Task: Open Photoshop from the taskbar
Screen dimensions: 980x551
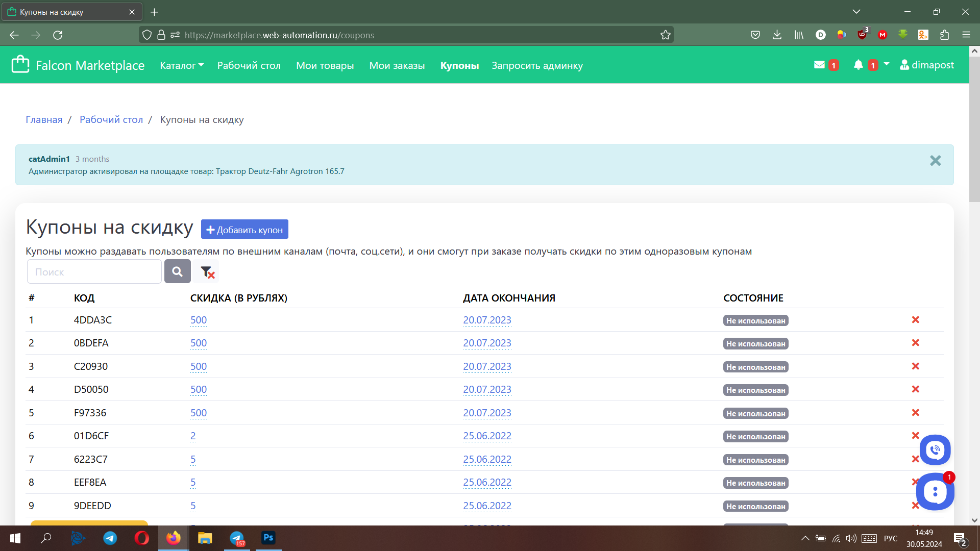Action: [x=268, y=538]
